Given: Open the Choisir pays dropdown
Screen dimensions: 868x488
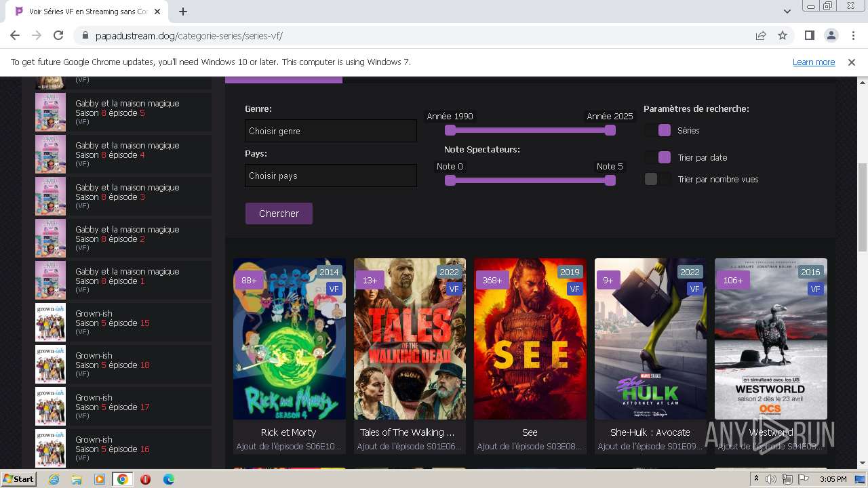Looking at the screenshot, I should [x=331, y=176].
